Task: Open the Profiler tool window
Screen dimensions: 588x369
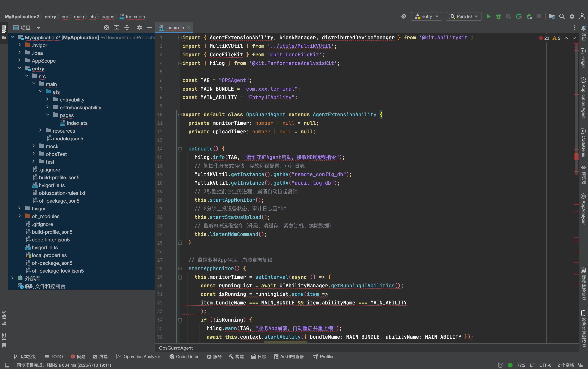Action: click(x=323, y=357)
